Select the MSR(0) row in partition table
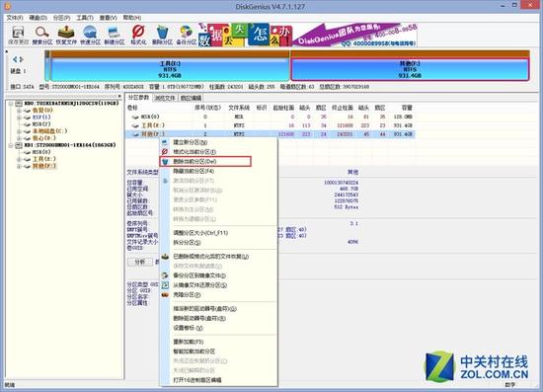This screenshot has width=543, height=392. tap(271, 117)
